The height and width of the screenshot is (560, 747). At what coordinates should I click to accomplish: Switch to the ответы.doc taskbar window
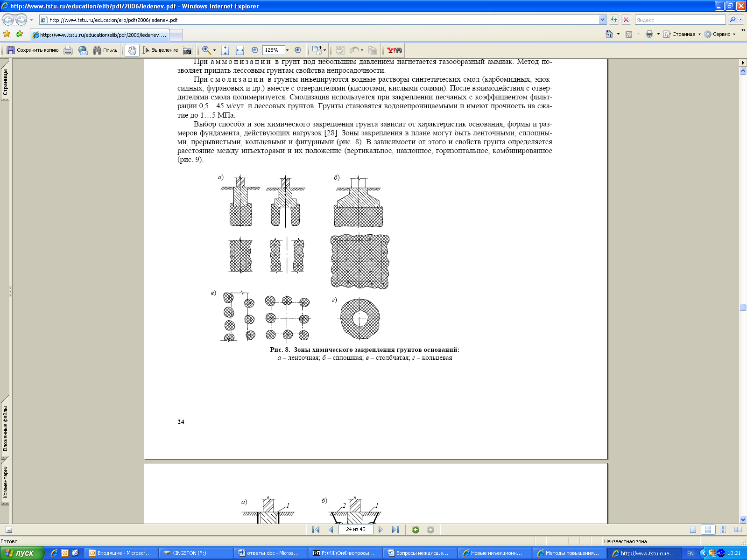coord(271,553)
